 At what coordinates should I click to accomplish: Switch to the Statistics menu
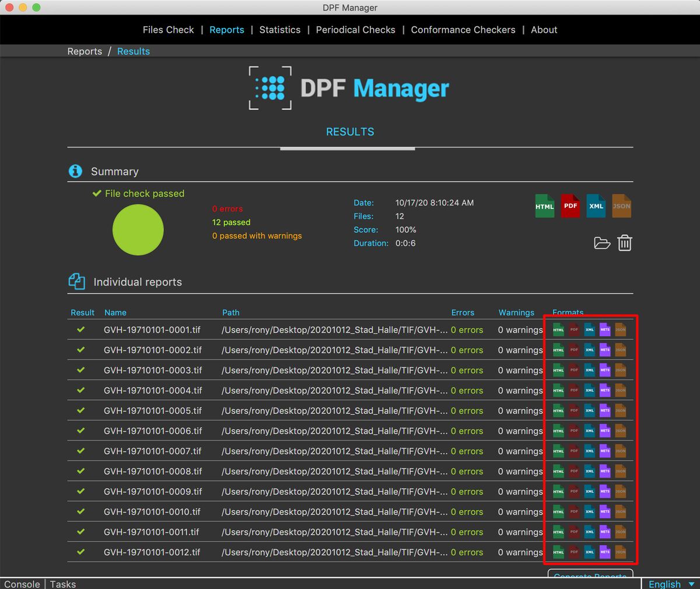(280, 30)
